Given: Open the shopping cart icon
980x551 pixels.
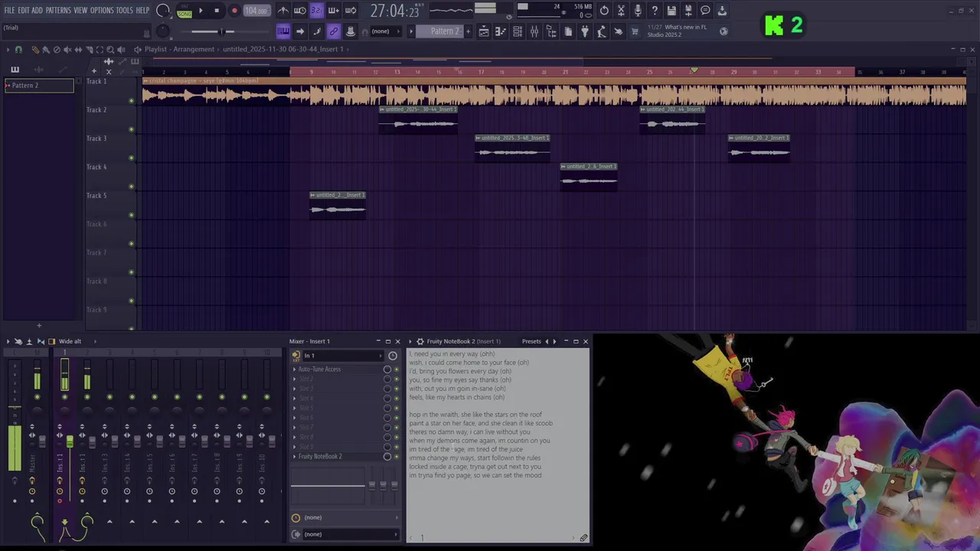Looking at the screenshot, I should tap(635, 31).
